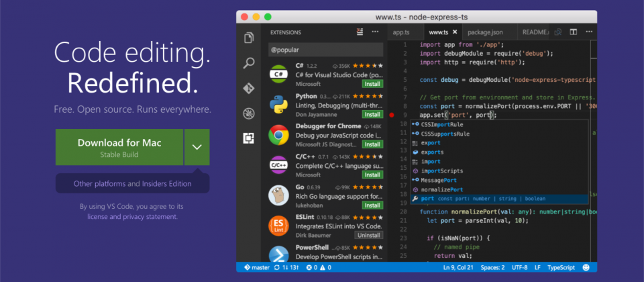Open the license link
Viewport: 644px width, 282px height.
[98, 217]
